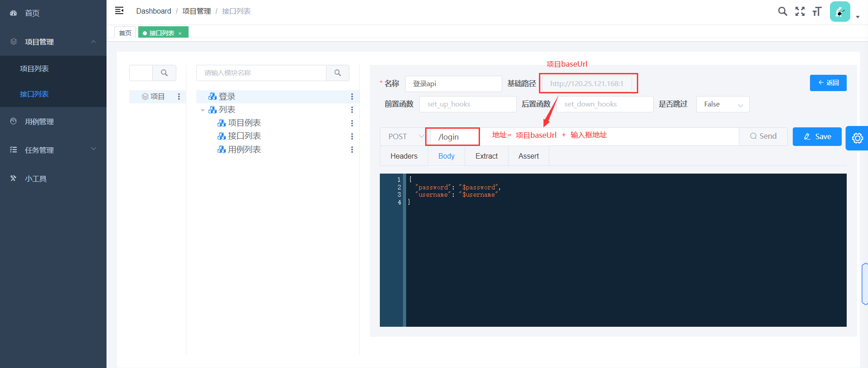Open the header search icon

click(782, 11)
